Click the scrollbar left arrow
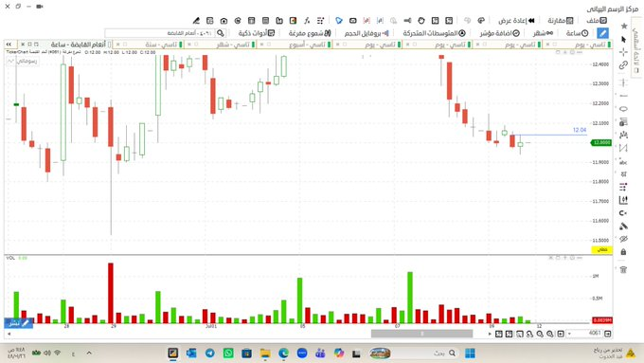Image resolution: width=644 pixels, height=363 pixels. point(9,334)
